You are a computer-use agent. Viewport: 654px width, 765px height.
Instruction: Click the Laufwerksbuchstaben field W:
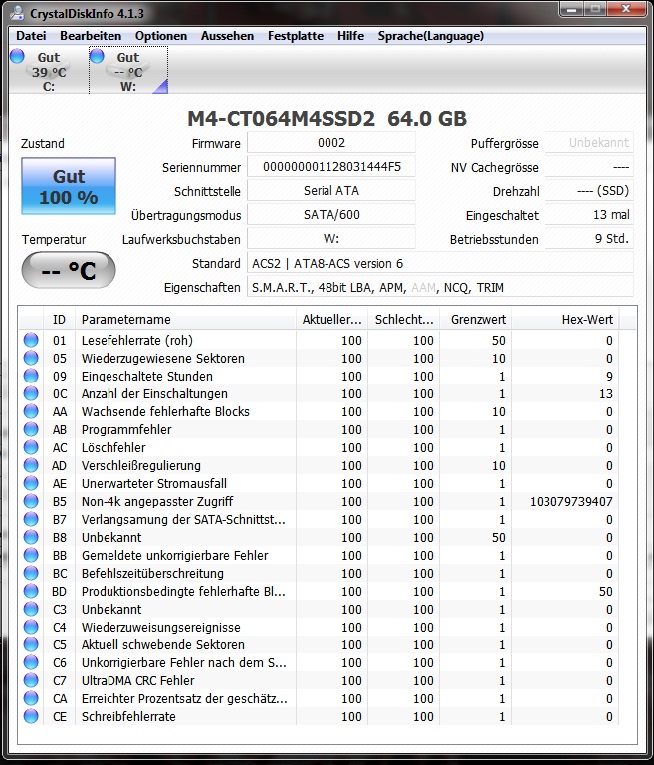point(331,239)
